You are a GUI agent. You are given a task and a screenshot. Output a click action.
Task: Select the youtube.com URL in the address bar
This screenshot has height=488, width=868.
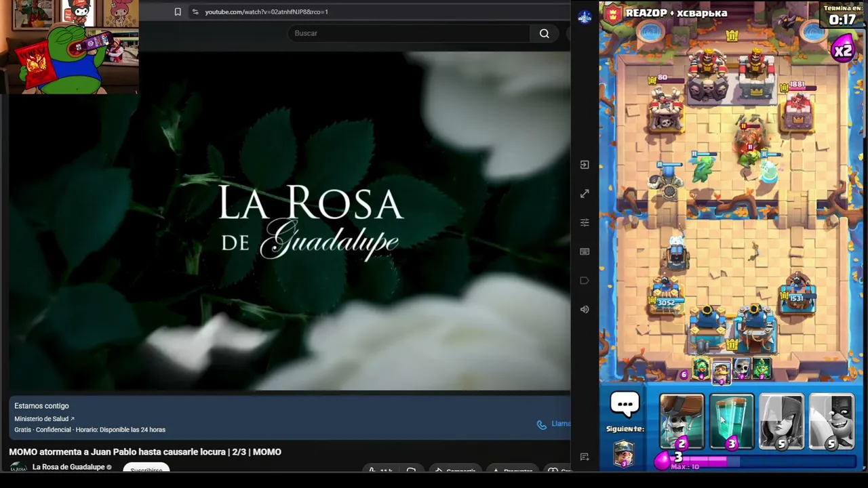click(x=267, y=12)
